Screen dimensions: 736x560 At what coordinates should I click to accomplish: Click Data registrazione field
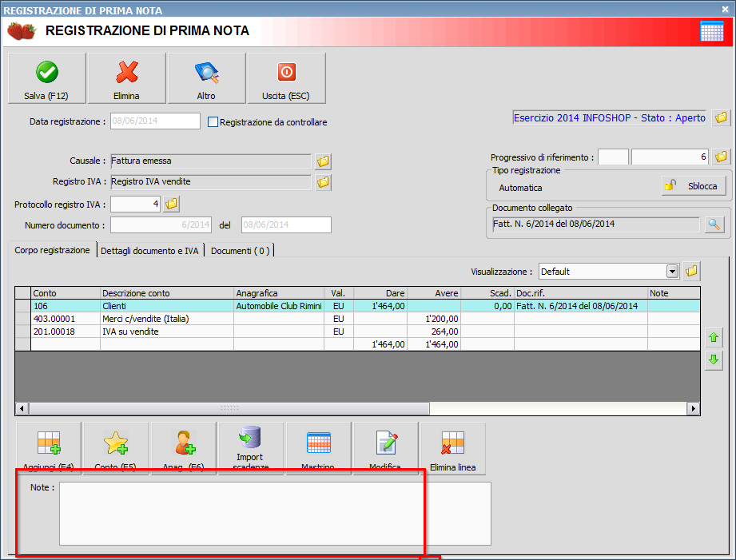(x=155, y=121)
